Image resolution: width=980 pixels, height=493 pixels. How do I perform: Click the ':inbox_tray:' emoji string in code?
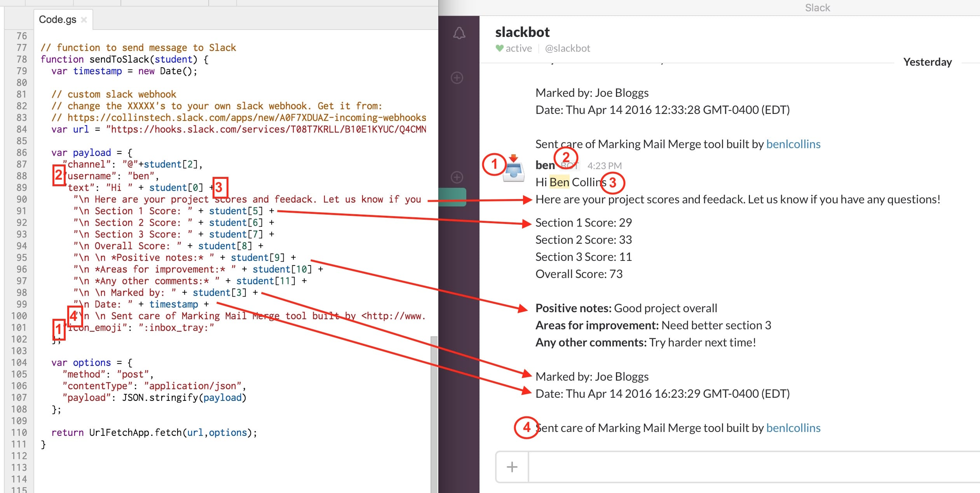coord(176,328)
